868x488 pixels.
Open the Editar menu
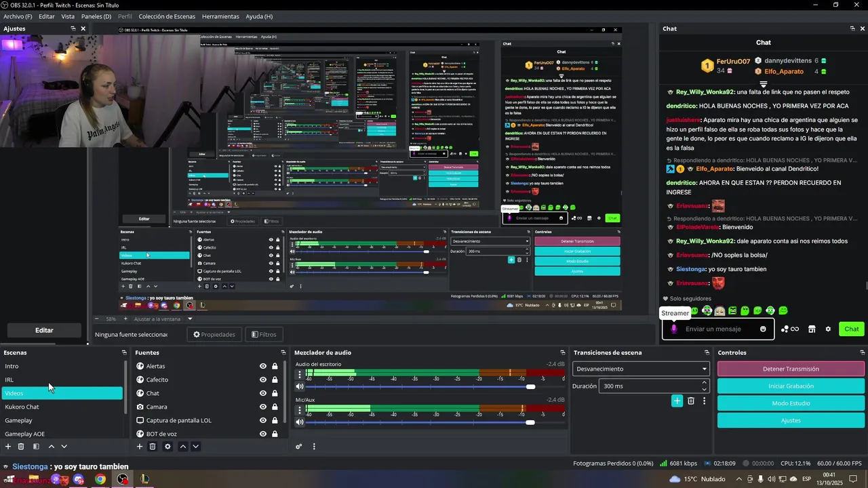click(47, 16)
